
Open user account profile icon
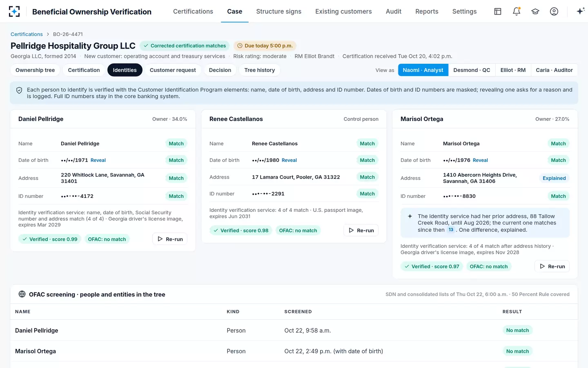coord(554,11)
